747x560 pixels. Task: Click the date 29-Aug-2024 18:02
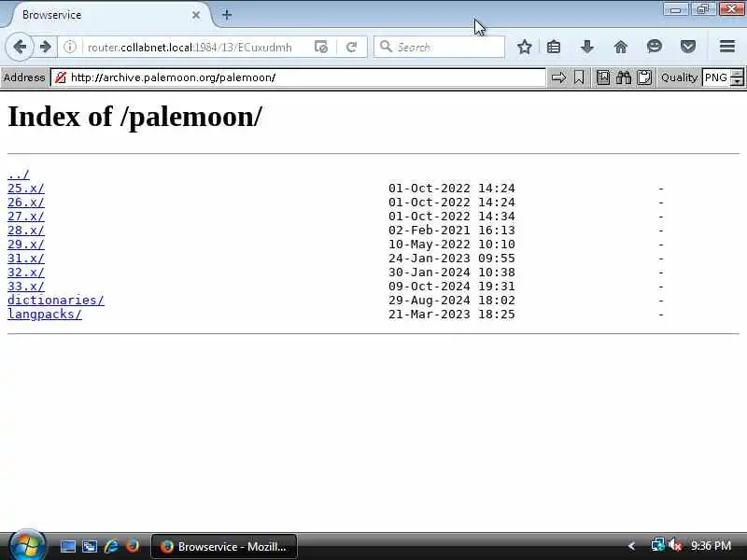pyautogui.click(x=452, y=300)
